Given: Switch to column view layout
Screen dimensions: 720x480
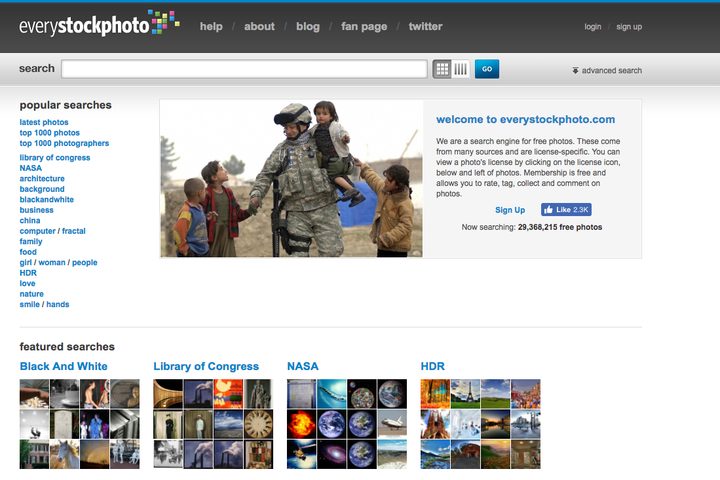Looking at the screenshot, I should click(x=461, y=69).
